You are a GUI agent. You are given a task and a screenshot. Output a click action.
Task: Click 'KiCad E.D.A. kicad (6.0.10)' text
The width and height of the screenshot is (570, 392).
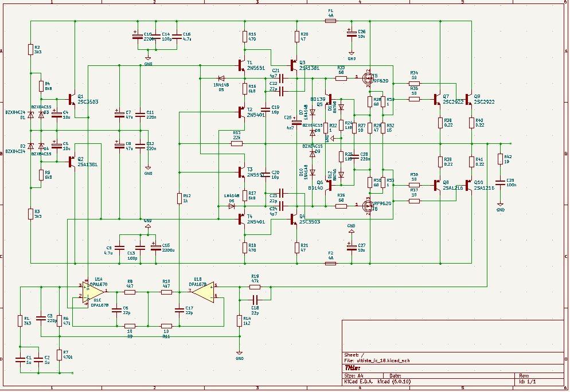click(377, 382)
